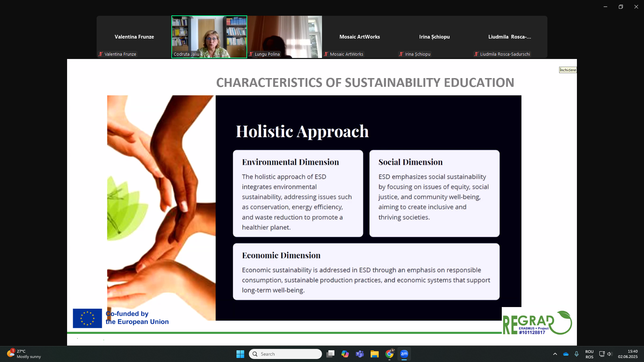
Task: Open the volume speaker tray icon
Action: pos(610,354)
